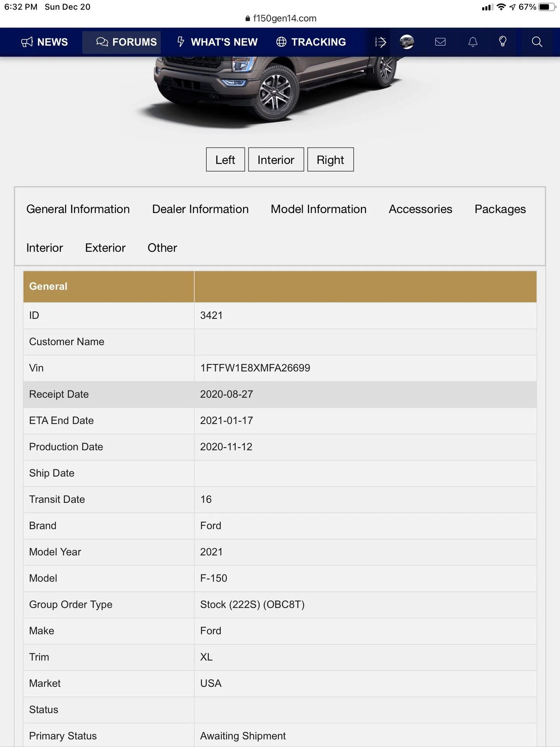Open the News section
The width and height of the screenshot is (560, 747).
(44, 42)
